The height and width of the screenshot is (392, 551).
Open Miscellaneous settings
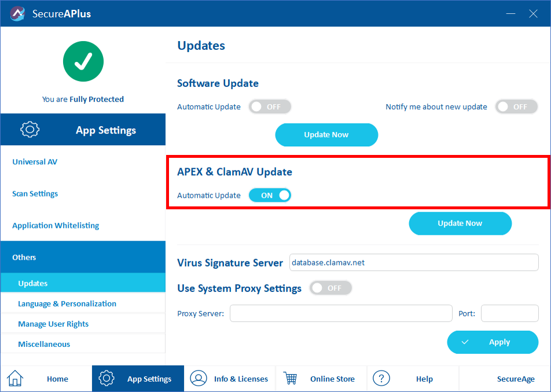point(44,344)
